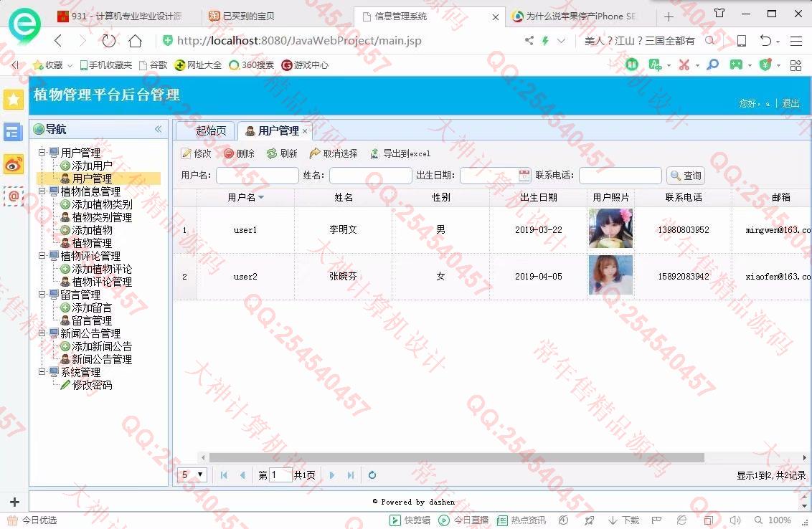Go to the next page of results
The width and height of the screenshot is (812, 529).
pyautogui.click(x=331, y=475)
